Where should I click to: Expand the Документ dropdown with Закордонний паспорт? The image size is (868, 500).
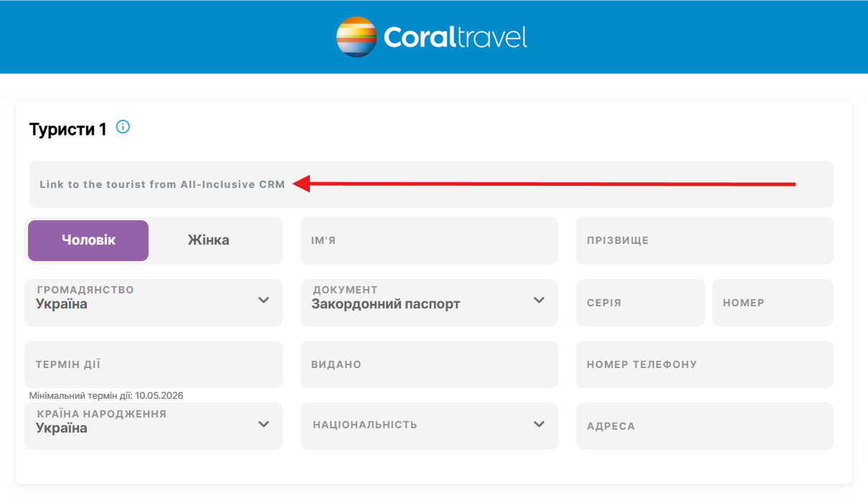(x=428, y=302)
